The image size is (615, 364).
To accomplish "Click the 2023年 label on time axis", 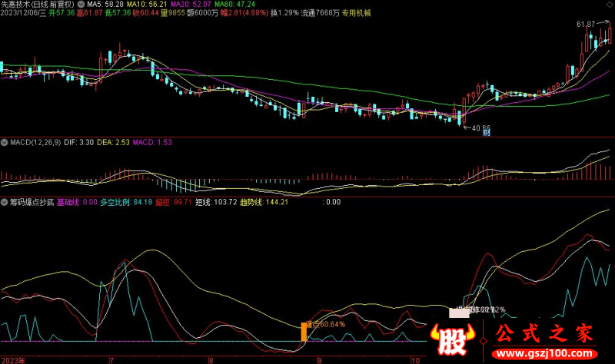I will 13,359.
